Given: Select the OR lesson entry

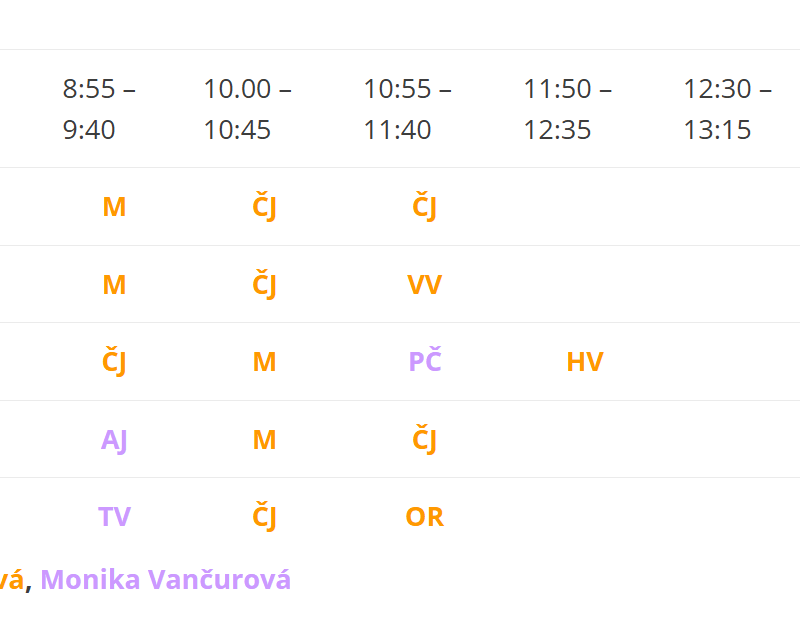Looking at the screenshot, I should coord(424,517).
